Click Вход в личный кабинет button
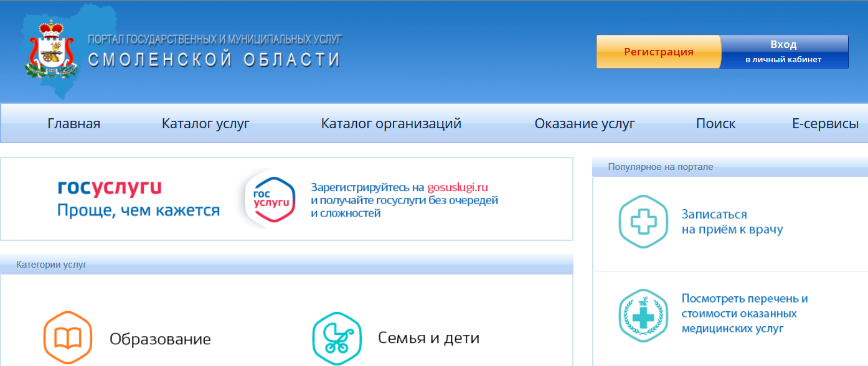 click(784, 52)
